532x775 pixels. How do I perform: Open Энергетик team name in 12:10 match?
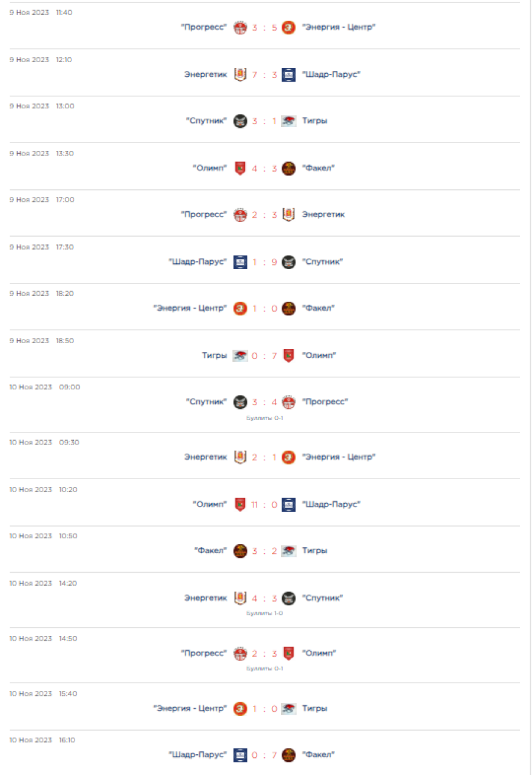tap(206, 75)
